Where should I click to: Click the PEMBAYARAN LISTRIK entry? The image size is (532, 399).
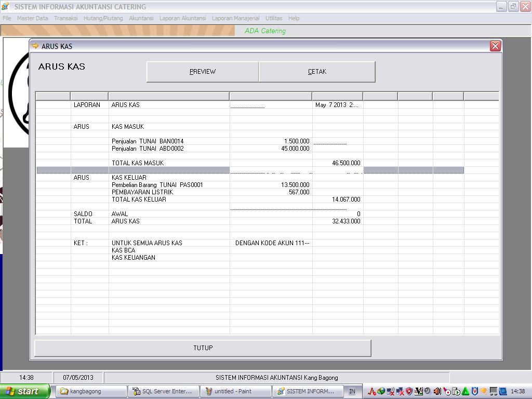(x=135, y=192)
